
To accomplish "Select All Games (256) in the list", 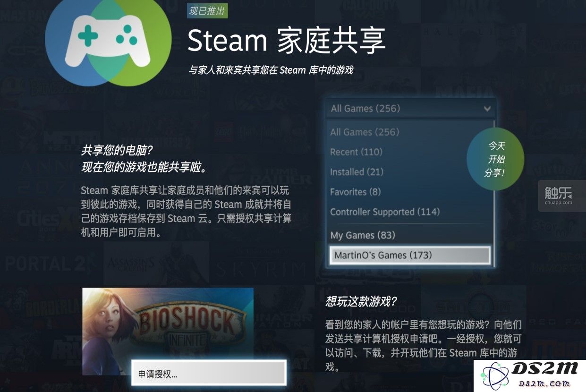I will pyautogui.click(x=365, y=132).
